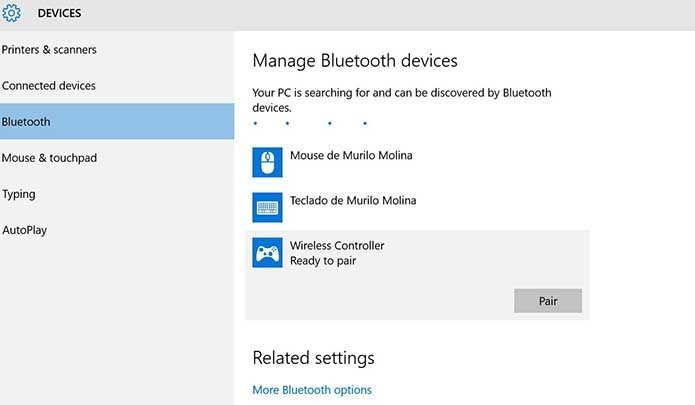Screen dimensions: 695x405
Task: Click the Settings gear icon
Action: coord(11,13)
